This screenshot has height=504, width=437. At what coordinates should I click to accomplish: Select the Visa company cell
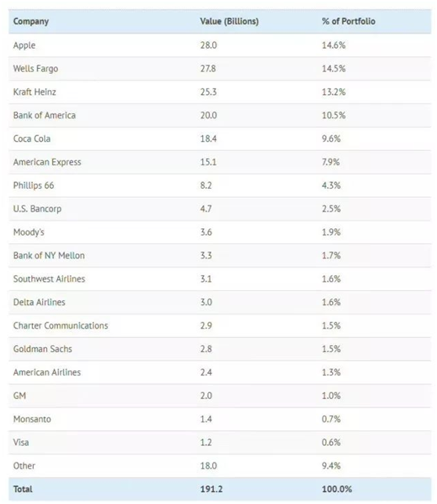(21, 443)
